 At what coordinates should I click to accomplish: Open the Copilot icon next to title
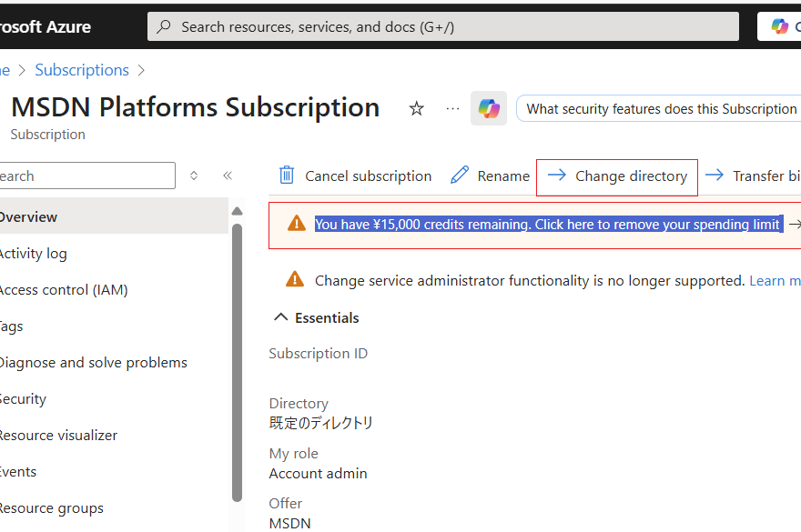pyautogui.click(x=489, y=109)
